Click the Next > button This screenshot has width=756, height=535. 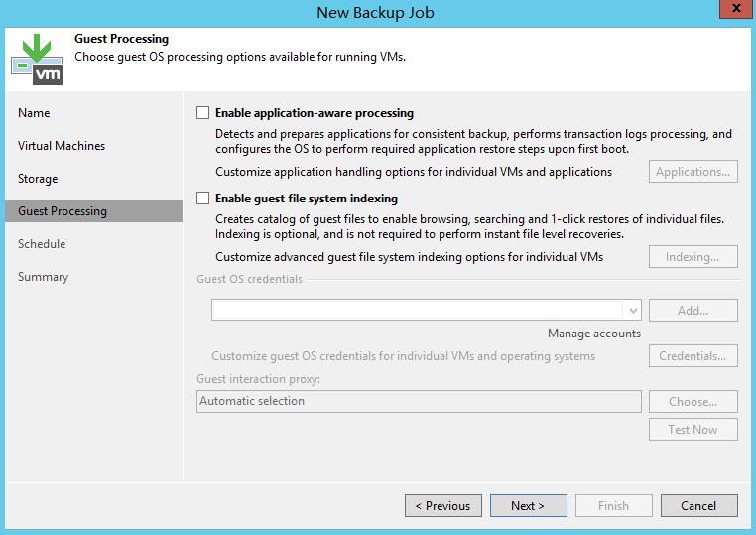(529, 506)
